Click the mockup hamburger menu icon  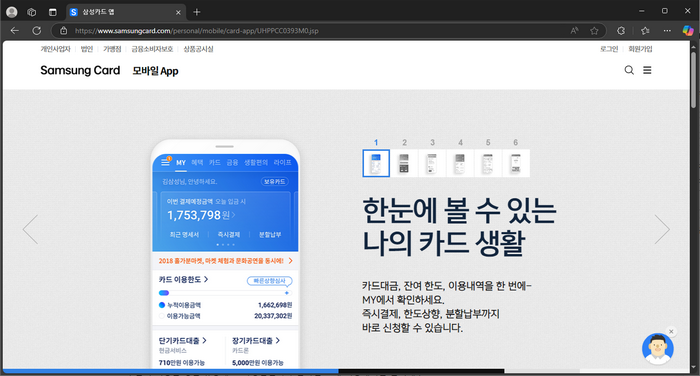click(166, 162)
